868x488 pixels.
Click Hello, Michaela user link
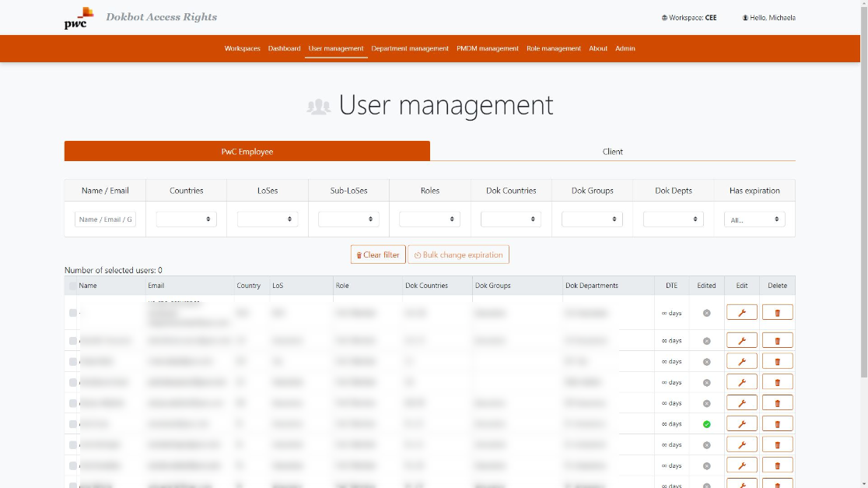pos(769,18)
